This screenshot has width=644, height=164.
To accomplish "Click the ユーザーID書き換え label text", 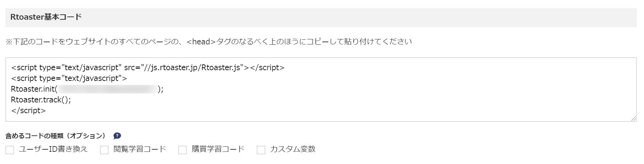I will [53, 149].
